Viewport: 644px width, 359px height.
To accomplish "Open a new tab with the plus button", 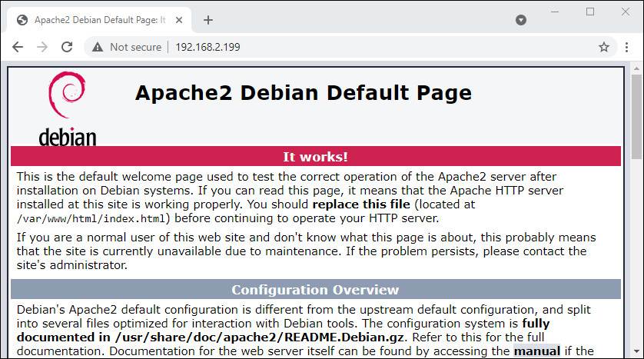I will pyautogui.click(x=208, y=20).
